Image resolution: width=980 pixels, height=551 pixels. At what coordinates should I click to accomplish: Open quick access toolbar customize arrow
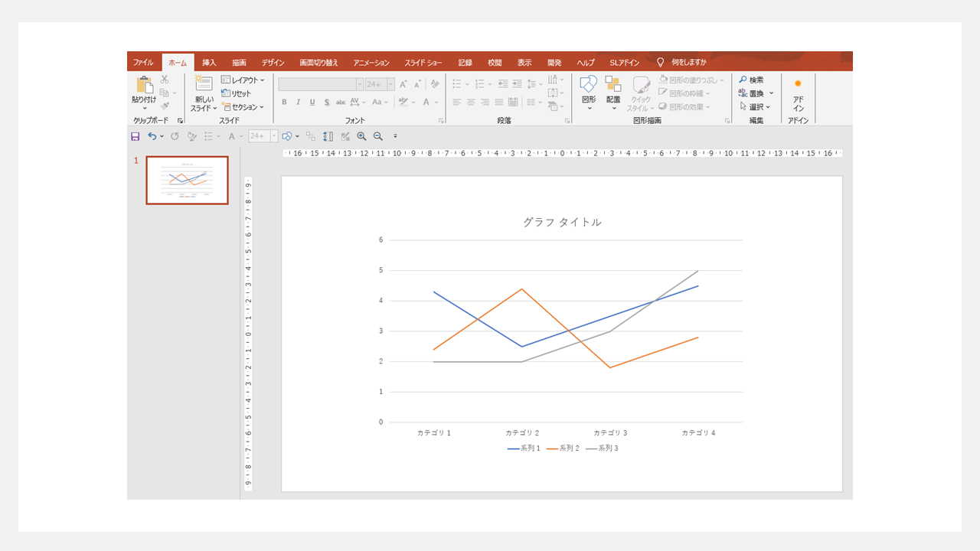(x=395, y=136)
